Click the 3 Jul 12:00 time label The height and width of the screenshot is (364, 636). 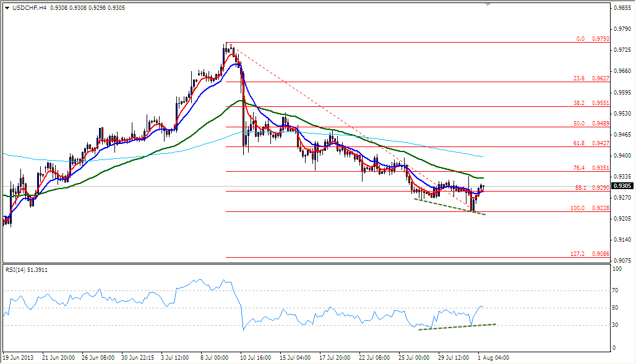175,358
